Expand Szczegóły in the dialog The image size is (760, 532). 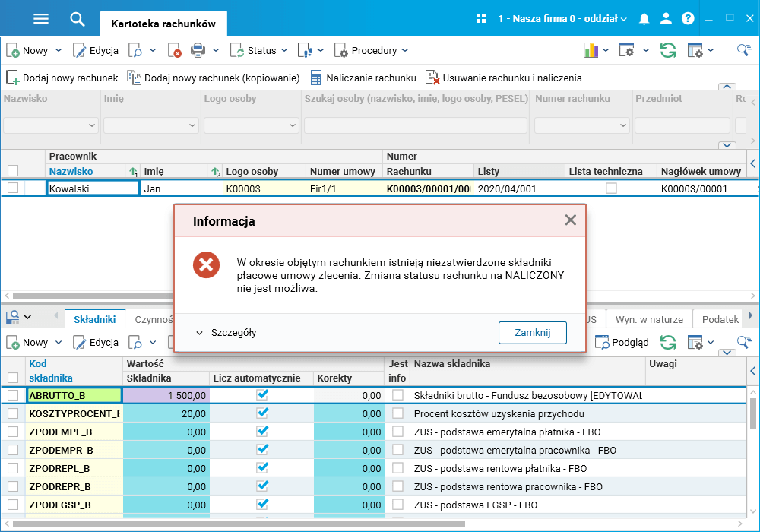click(226, 333)
